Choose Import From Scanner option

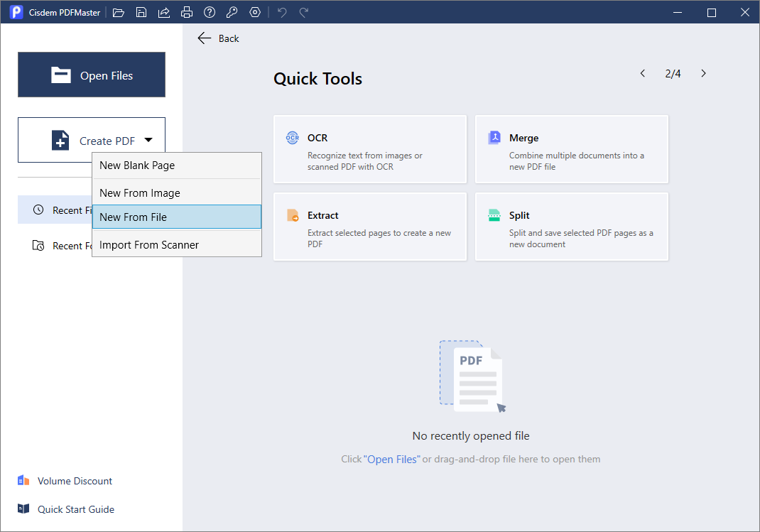tap(177, 244)
